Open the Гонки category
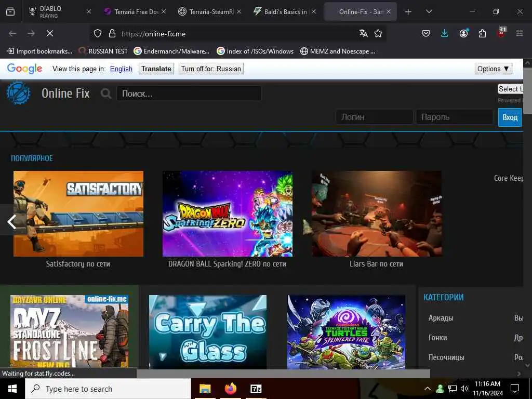This screenshot has width=532, height=399. 437,338
